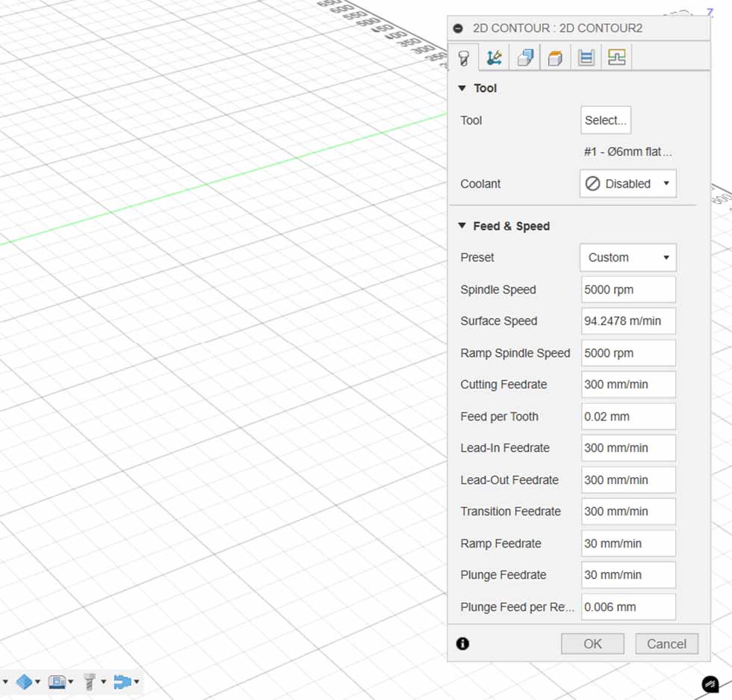The image size is (732, 700).
Task: Click the Spindle Speed label
Action: coord(498,290)
